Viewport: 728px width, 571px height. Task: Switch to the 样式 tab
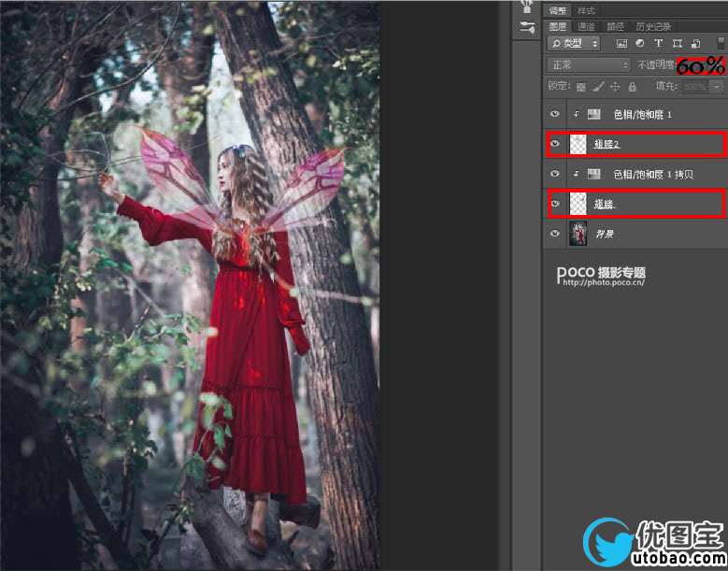[586, 10]
